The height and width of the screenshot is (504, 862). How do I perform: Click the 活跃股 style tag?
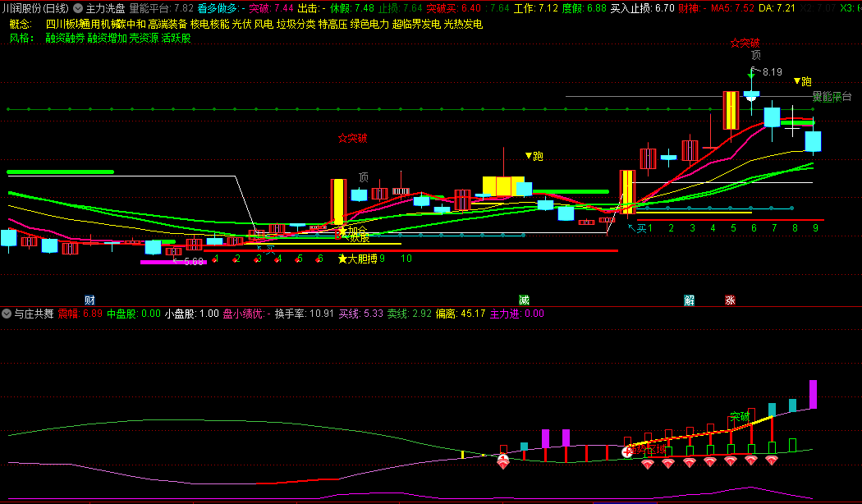tap(176, 38)
